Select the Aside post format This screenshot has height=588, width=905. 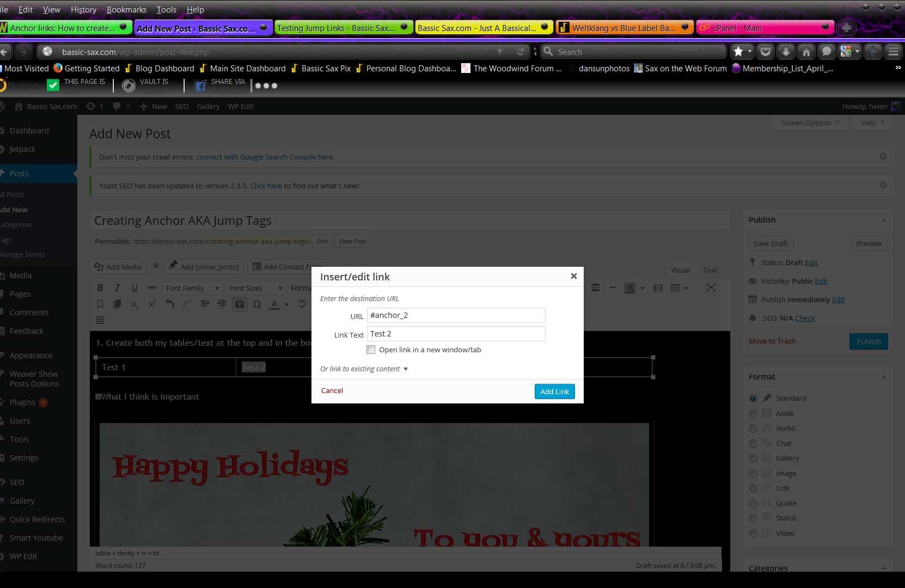click(753, 414)
